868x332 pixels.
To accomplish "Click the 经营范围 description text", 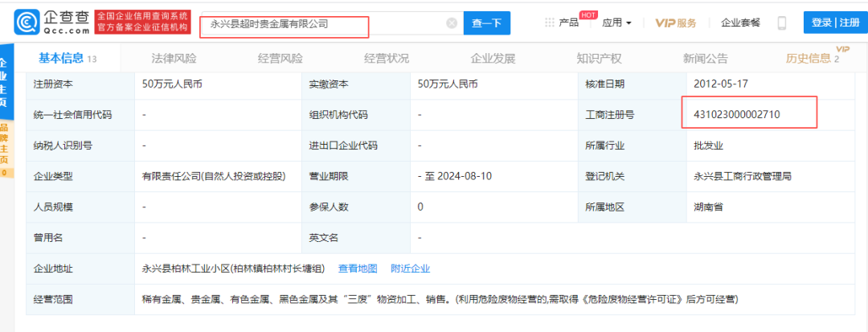I will coord(440,300).
